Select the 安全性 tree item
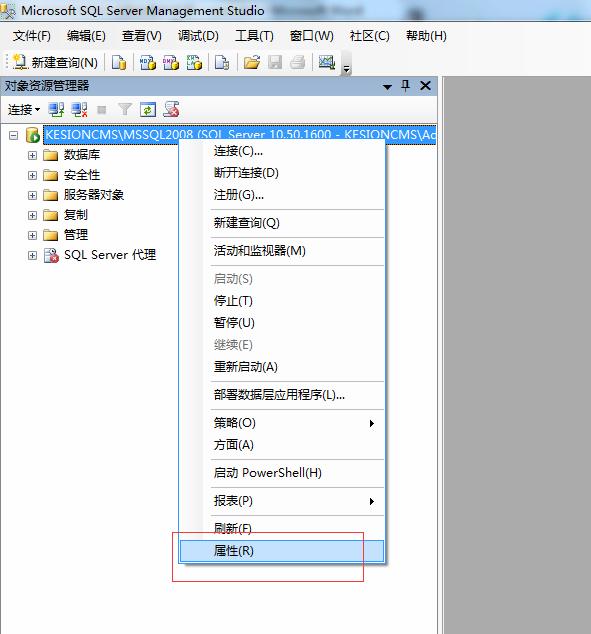591x634 pixels. (82, 175)
